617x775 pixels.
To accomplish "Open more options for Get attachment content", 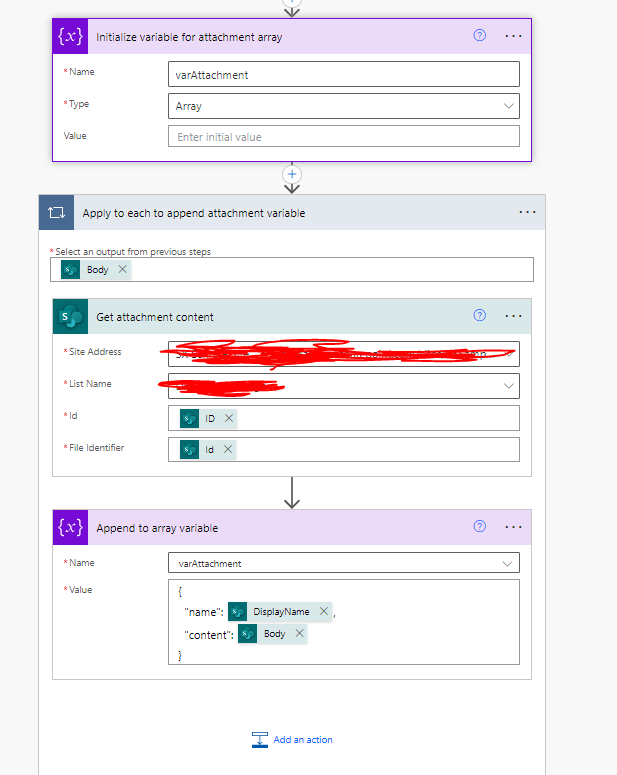I will click(x=513, y=316).
